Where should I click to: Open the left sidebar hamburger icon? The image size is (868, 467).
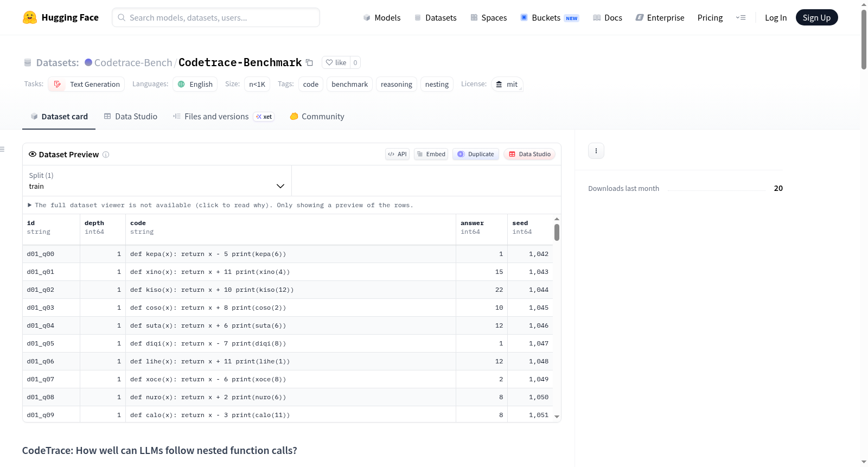point(2,149)
